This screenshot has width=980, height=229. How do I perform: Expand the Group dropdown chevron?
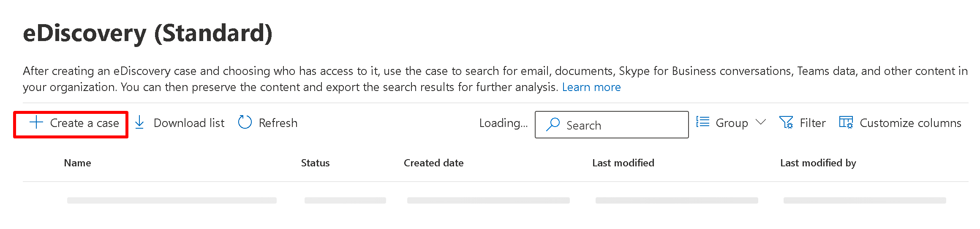pyautogui.click(x=760, y=122)
